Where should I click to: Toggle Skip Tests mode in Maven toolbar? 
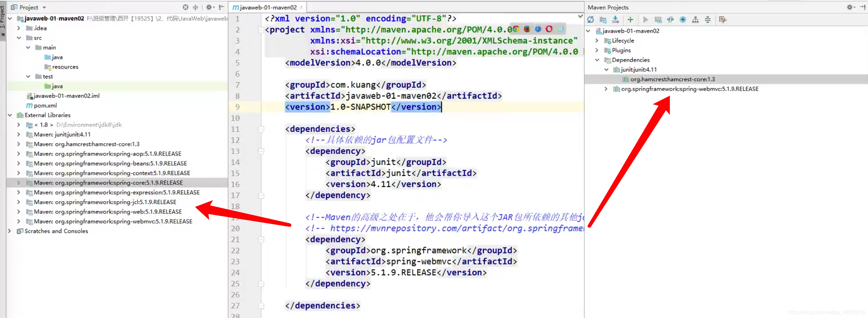(x=670, y=20)
